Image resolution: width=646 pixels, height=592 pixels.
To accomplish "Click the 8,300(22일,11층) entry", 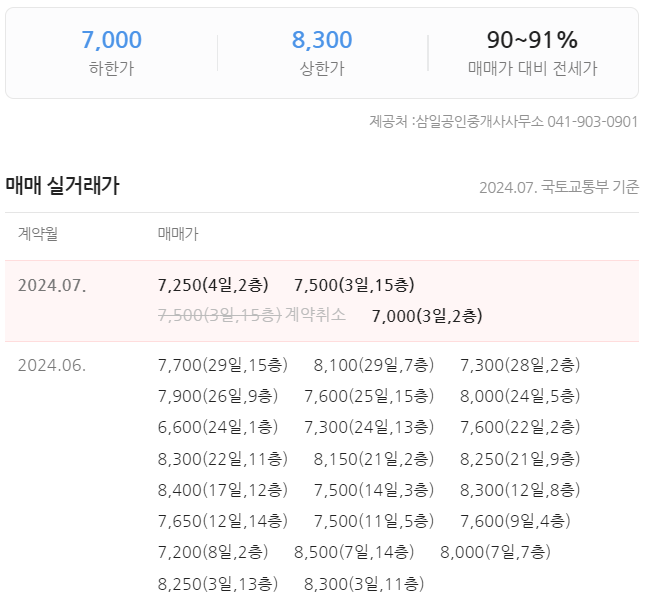I will [x=223, y=459].
